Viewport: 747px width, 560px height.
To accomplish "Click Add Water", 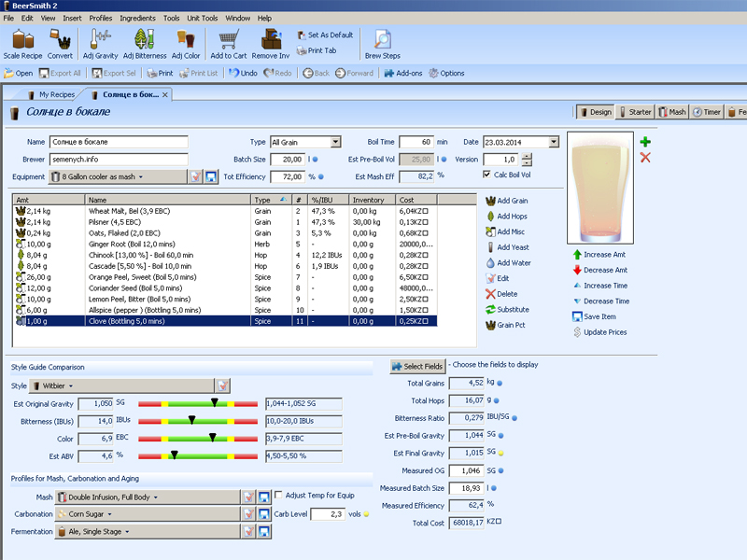I will tap(508, 263).
